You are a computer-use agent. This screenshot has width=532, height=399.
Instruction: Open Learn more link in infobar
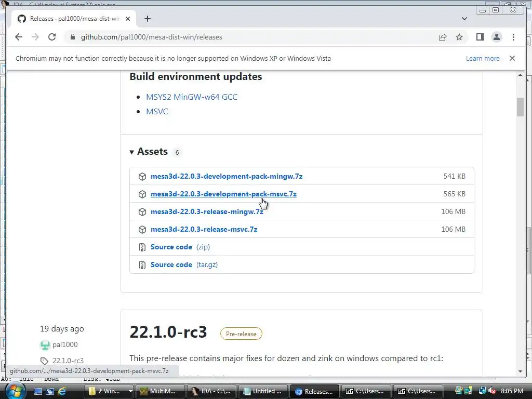(483, 58)
